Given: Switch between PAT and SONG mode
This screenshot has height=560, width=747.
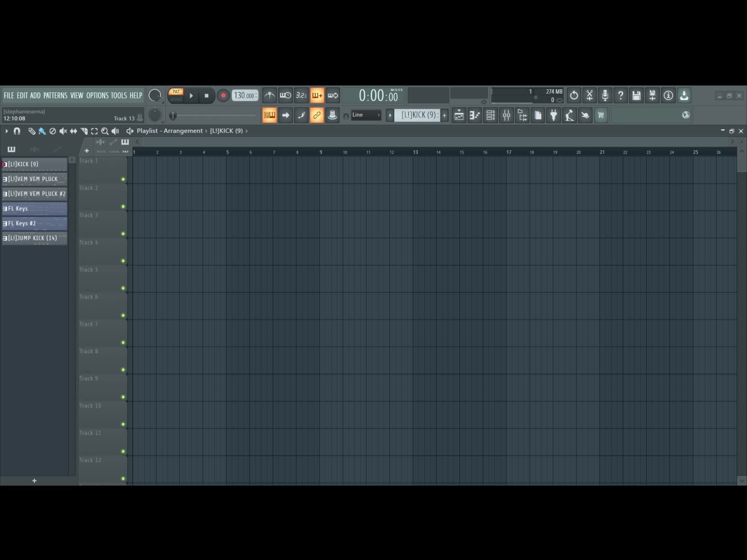Looking at the screenshot, I should [x=176, y=95].
